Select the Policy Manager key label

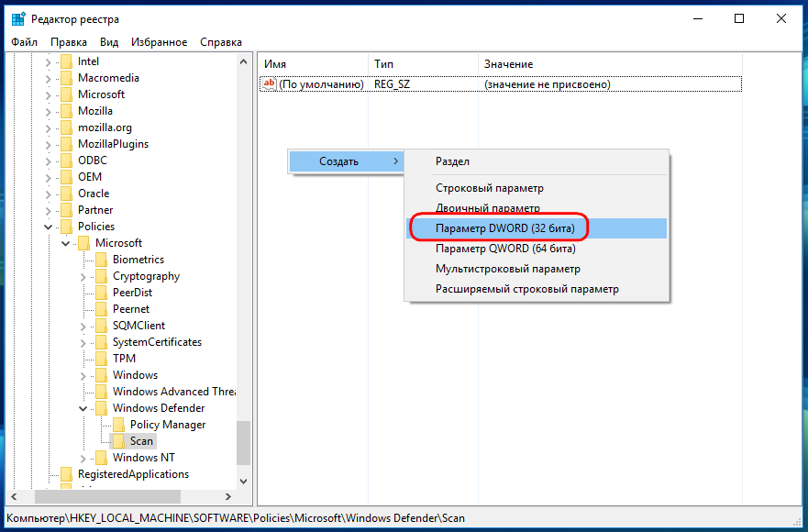(168, 425)
